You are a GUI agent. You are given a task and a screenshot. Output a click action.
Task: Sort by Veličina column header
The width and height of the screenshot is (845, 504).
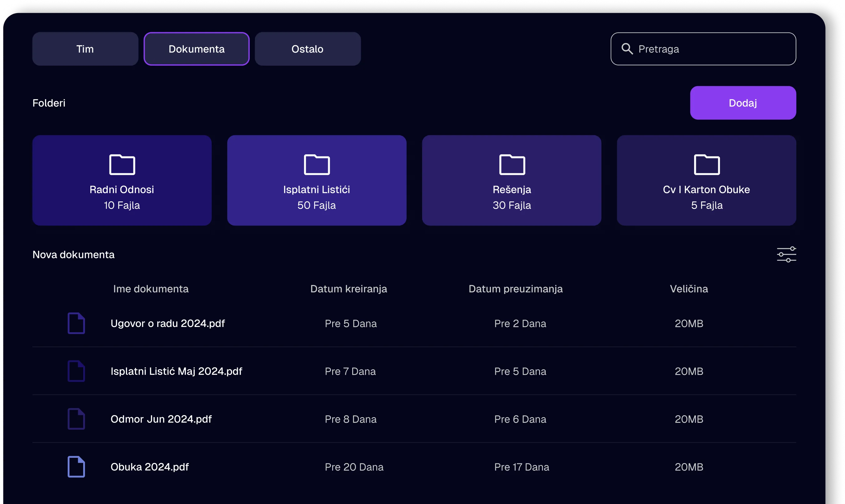pos(689,289)
